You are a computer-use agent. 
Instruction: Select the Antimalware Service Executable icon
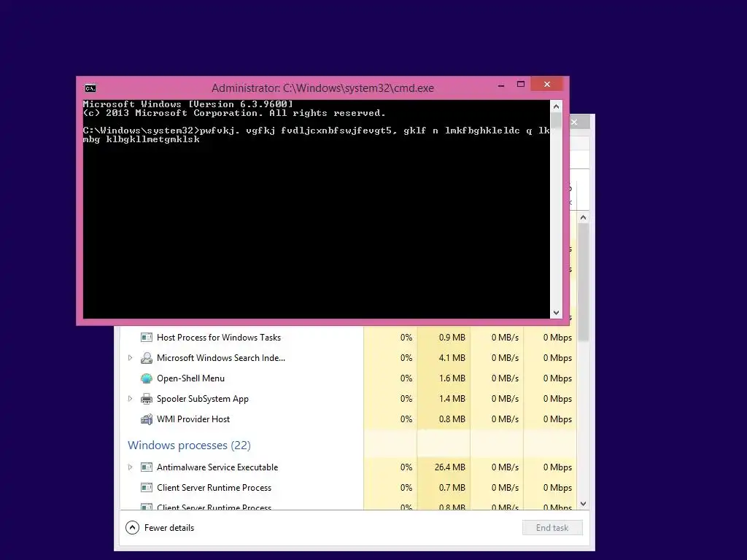146,467
